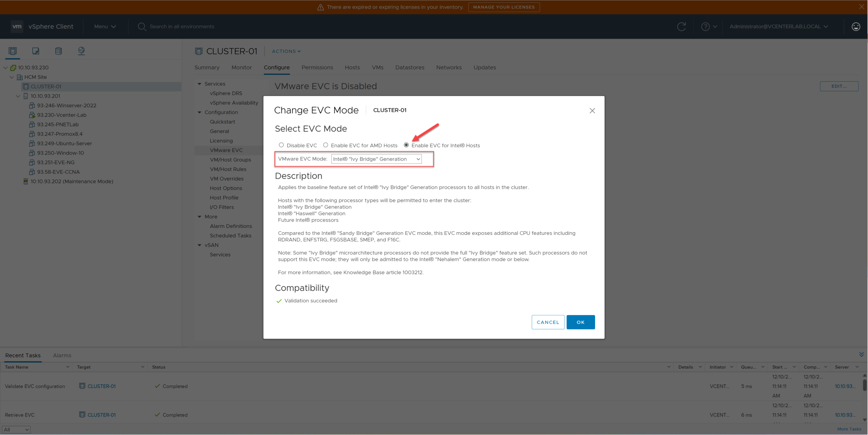Open the Networking inventory icon

(x=81, y=51)
